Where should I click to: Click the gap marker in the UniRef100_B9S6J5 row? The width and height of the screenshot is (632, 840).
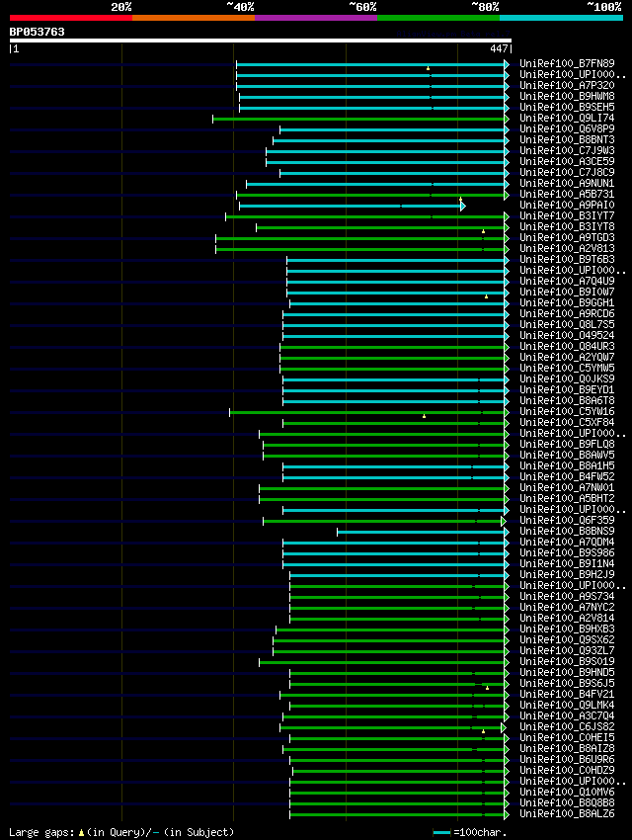pos(487,688)
